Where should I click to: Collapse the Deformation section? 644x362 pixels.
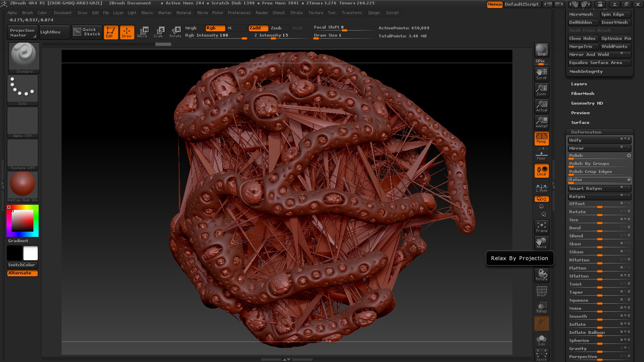(586, 132)
